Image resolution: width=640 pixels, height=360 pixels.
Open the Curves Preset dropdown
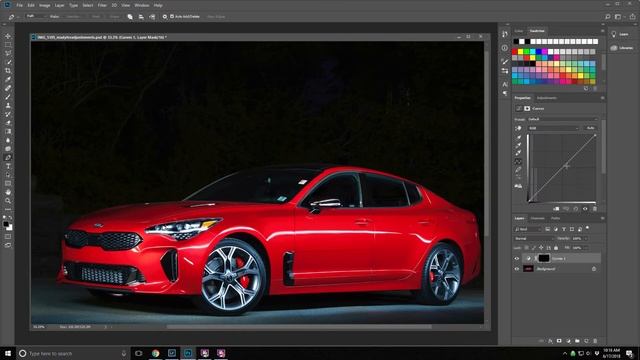pos(562,119)
